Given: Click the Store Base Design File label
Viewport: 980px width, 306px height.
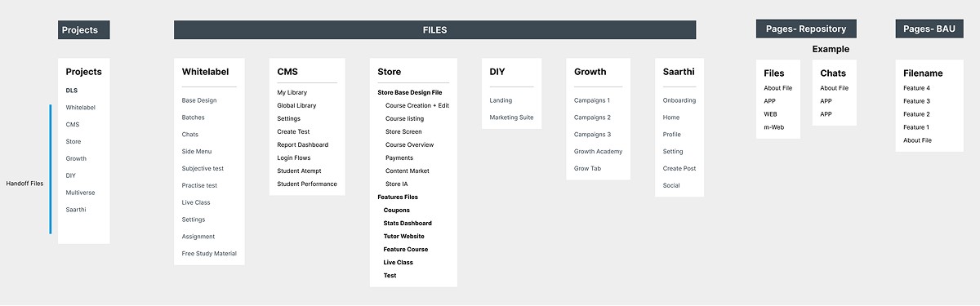Looking at the screenshot, I should pyautogui.click(x=409, y=92).
